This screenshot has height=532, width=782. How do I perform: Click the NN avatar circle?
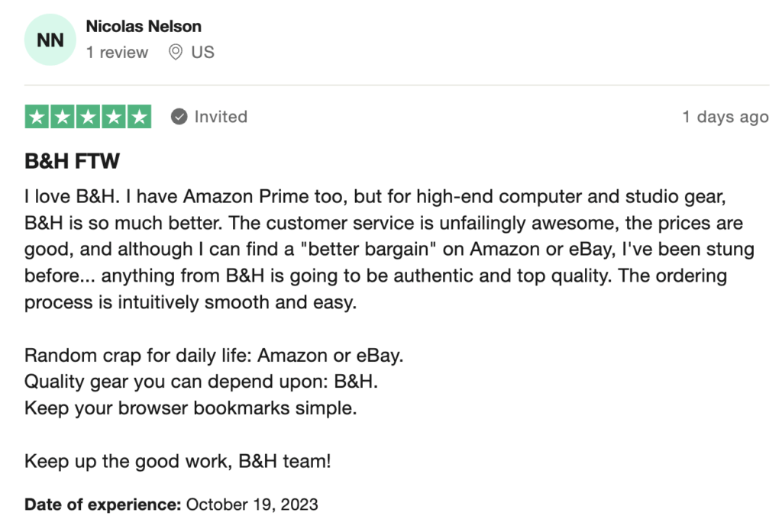tap(50, 40)
